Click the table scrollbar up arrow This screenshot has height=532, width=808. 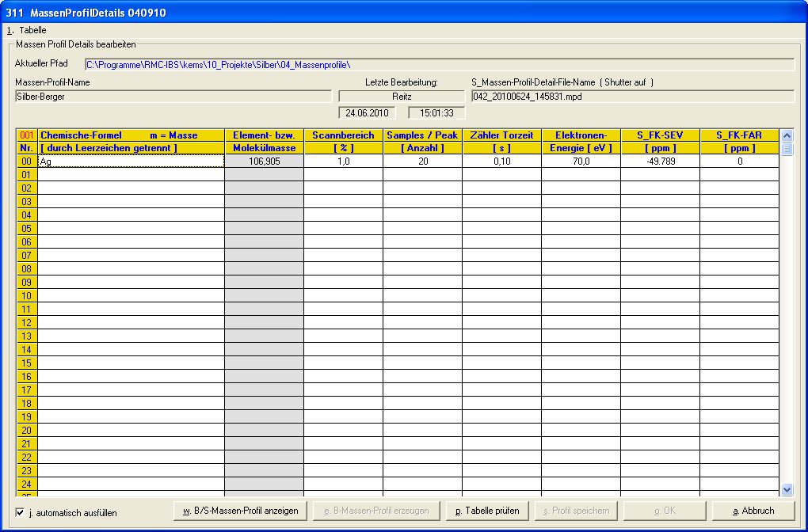pos(787,136)
